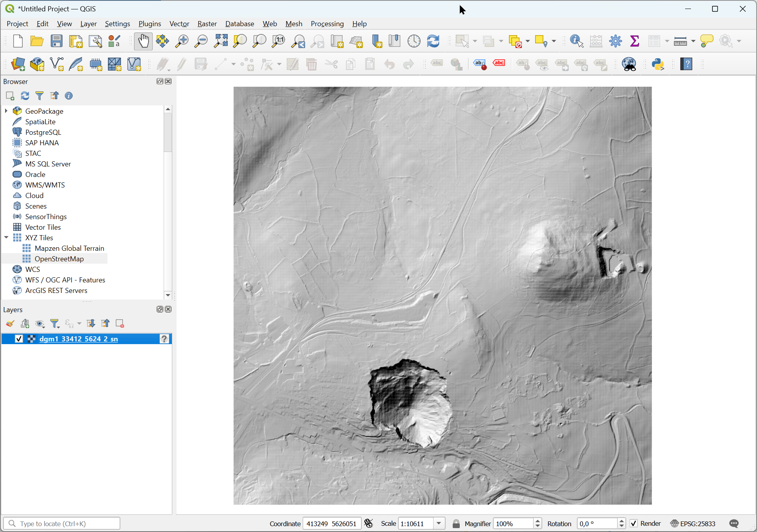Image resolution: width=757 pixels, height=532 pixels.
Task: Select the Identify Features tool
Action: pyautogui.click(x=577, y=41)
